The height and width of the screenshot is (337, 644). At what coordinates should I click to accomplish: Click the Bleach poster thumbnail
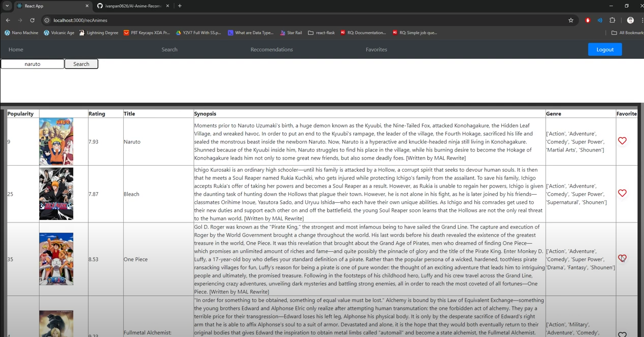56,194
